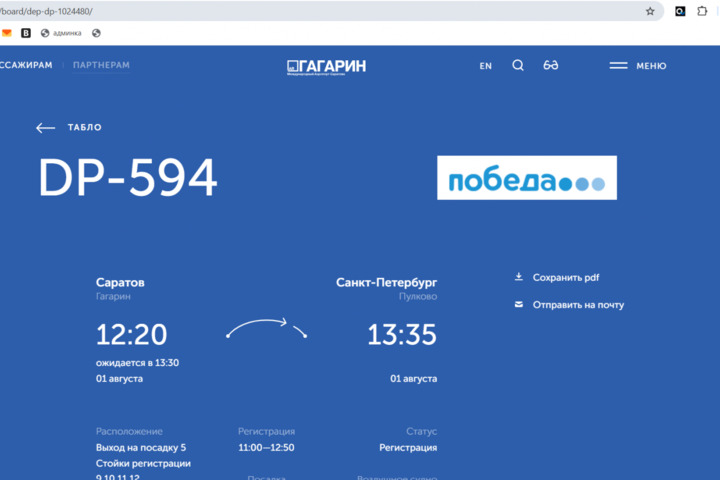Select the status value Регистрация
The height and width of the screenshot is (480, 720).
pos(408,447)
